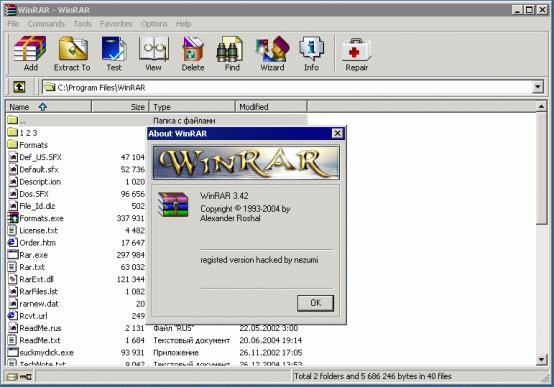Click the WinRAR title bar app icon

coord(10,10)
